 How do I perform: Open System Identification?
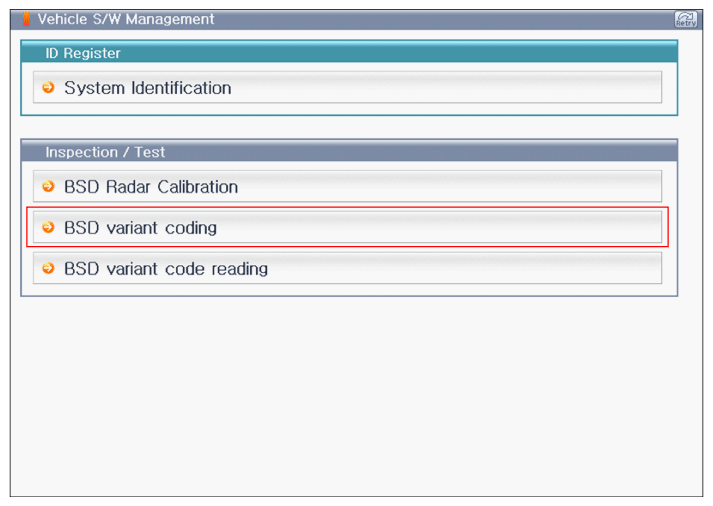(x=147, y=88)
